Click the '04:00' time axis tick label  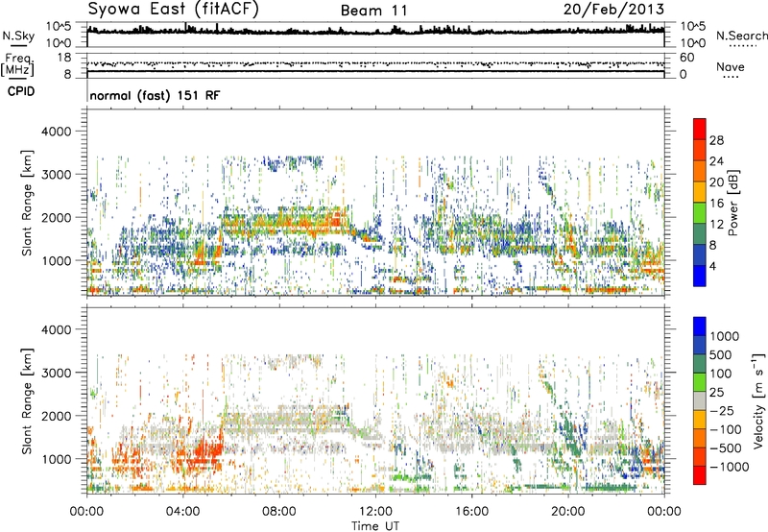(182, 512)
